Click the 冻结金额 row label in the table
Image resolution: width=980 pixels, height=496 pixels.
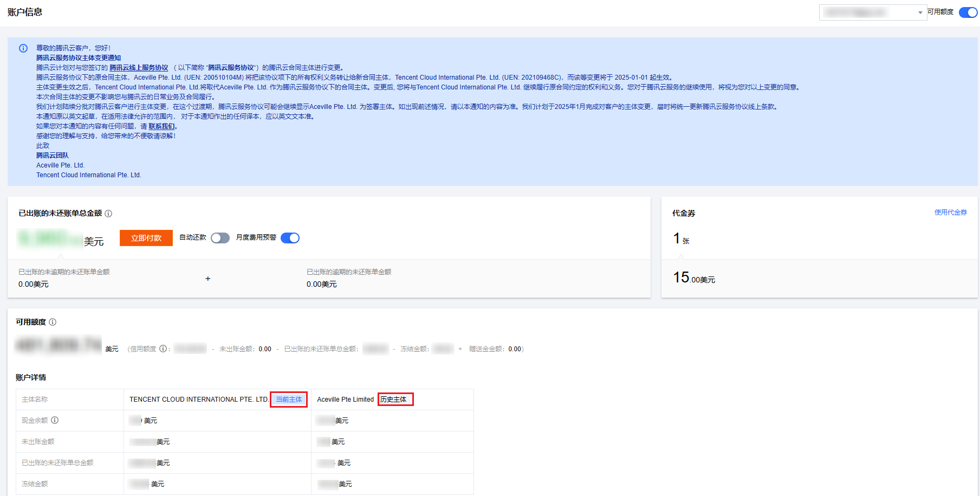[x=35, y=484]
